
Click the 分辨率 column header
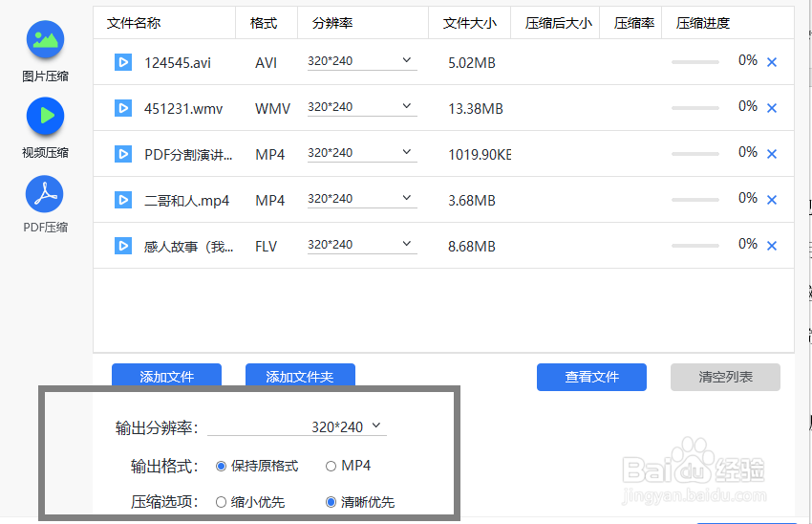pos(332,23)
